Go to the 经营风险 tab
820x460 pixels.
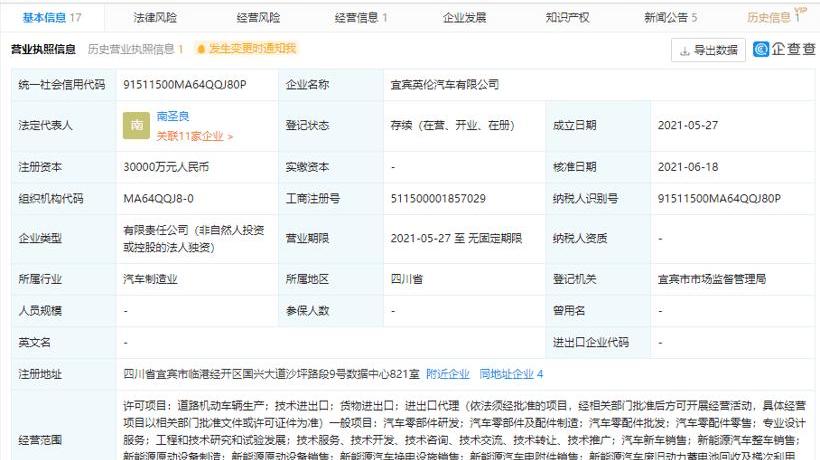pyautogui.click(x=258, y=18)
